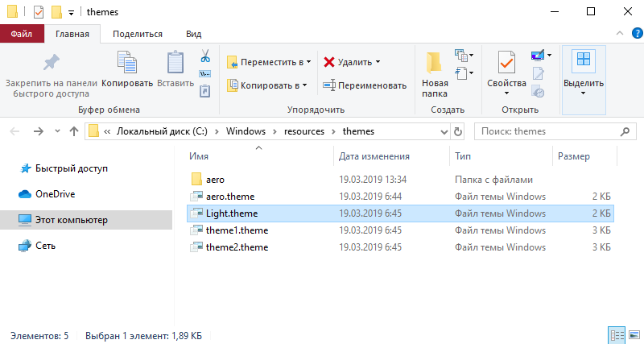
Task: Select Быстрый доступ in navigation pane
Action: click(72, 168)
